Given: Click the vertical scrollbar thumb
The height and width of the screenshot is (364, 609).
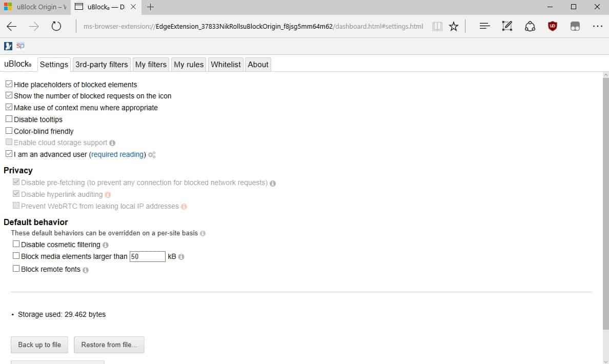Looking at the screenshot, I should (605, 204).
